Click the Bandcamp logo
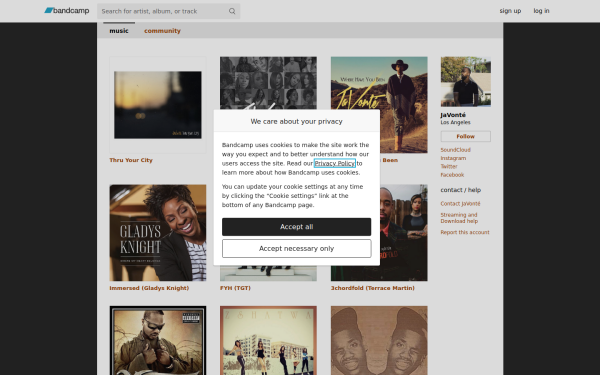The height and width of the screenshot is (375, 600). pyautogui.click(x=67, y=11)
